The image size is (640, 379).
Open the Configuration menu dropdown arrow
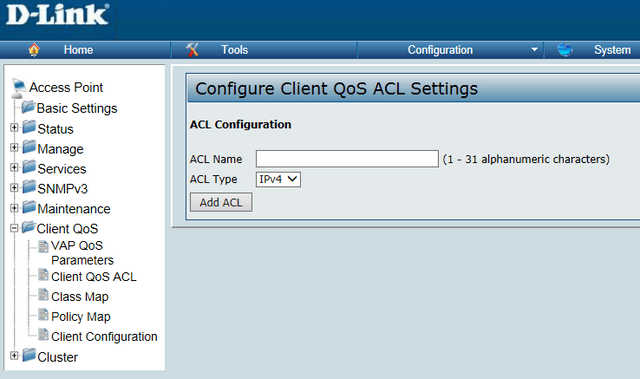tap(534, 50)
